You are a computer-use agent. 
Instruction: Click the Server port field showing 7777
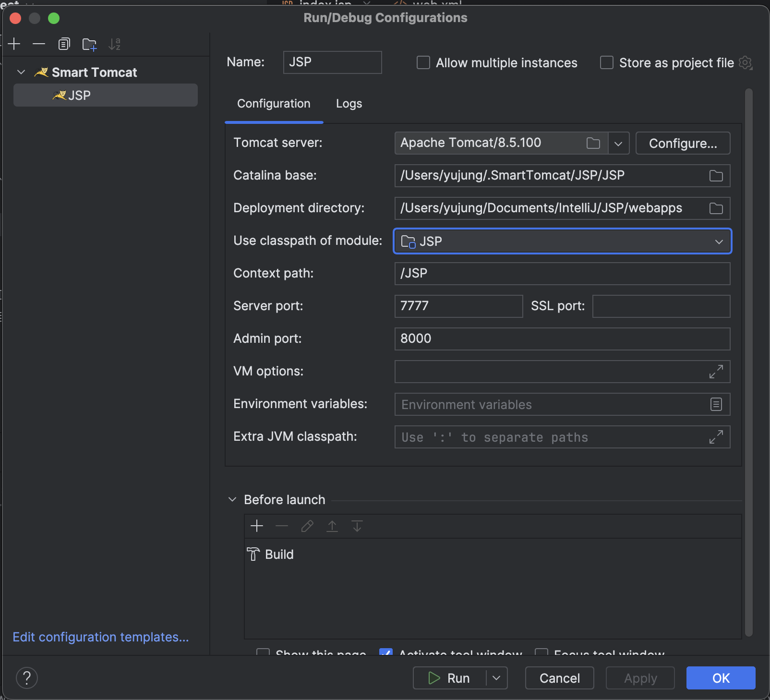pos(459,306)
